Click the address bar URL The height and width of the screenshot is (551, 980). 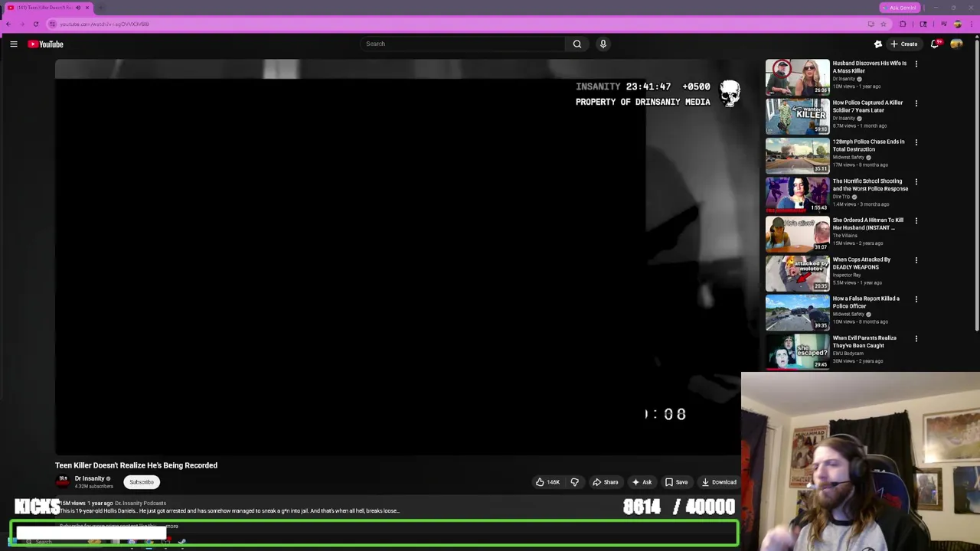104,24
